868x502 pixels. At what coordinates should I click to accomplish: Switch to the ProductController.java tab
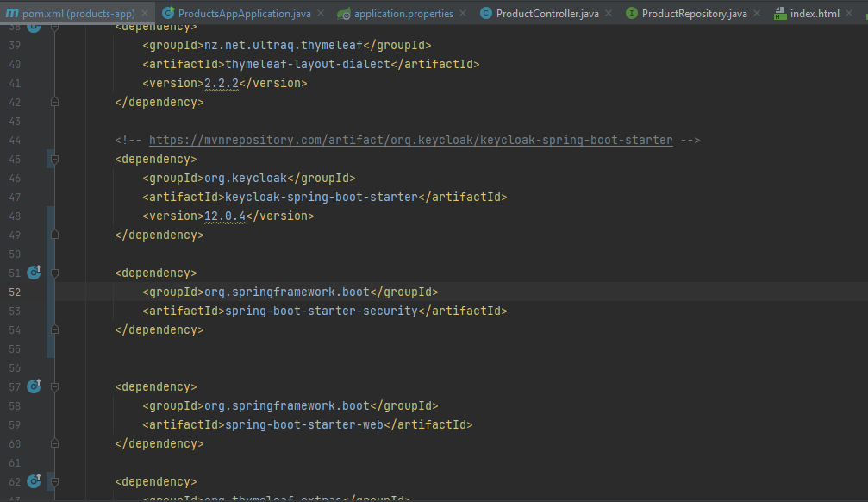547,13
